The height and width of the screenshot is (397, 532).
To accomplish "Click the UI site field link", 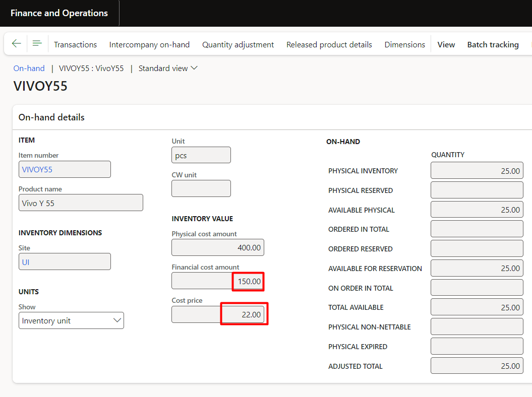I will click(x=26, y=262).
